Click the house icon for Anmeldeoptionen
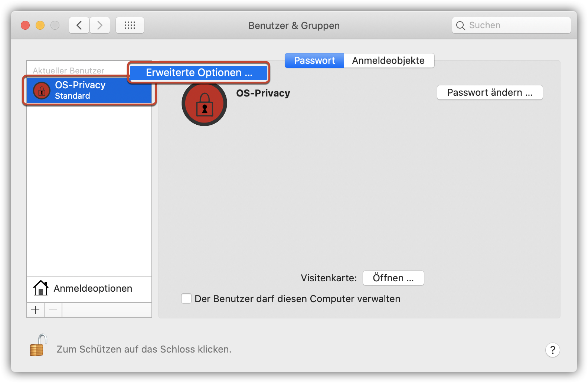 40,288
